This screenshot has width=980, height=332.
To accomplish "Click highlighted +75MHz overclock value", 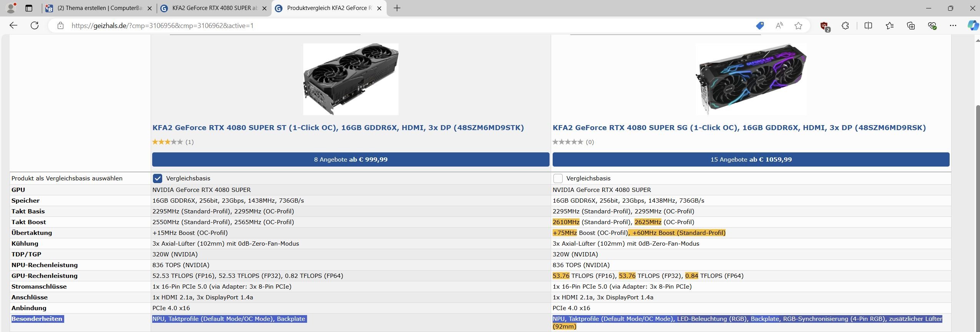I will click(565, 233).
